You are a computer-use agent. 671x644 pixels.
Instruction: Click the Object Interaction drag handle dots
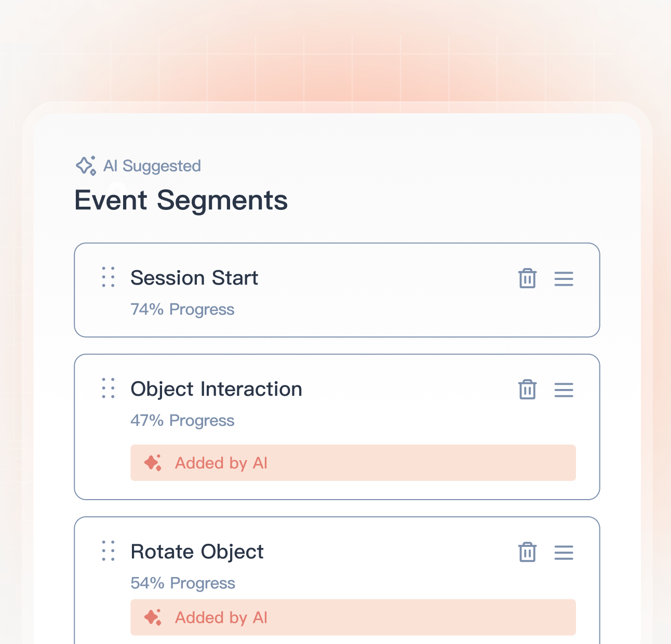pyautogui.click(x=108, y=388)
